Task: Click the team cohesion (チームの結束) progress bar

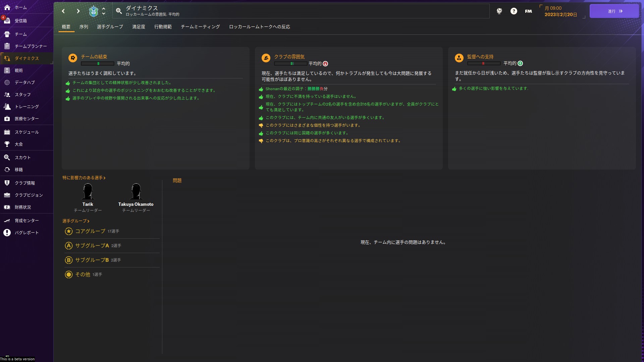Action: [x=98, y=64]
